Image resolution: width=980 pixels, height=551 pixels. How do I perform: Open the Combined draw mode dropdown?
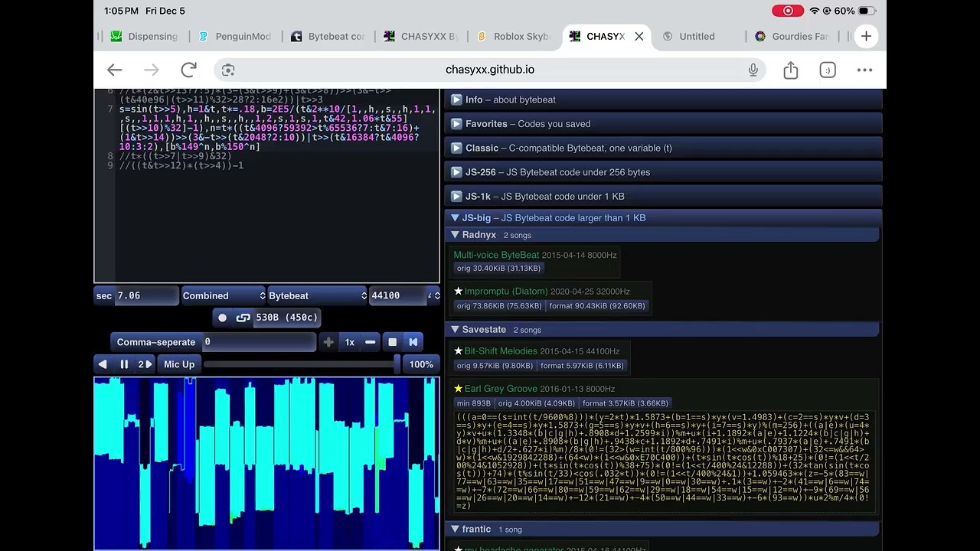coord(224,295)
